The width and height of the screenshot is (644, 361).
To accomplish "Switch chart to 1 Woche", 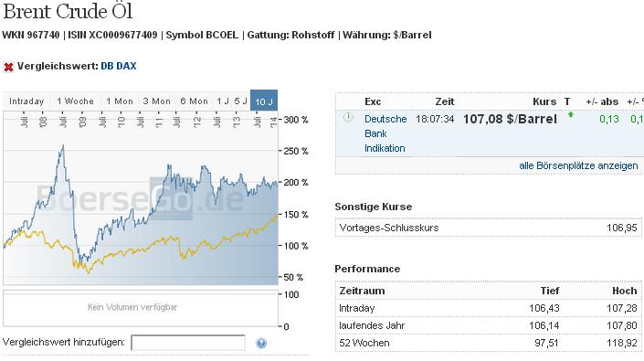I will (75, 101).
